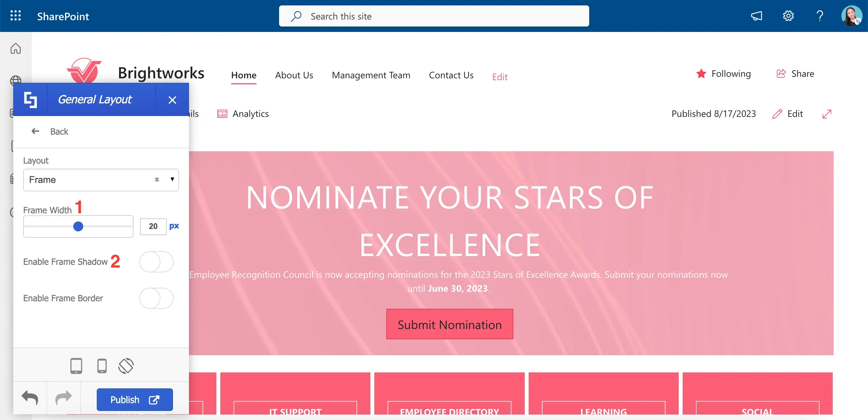
Task: Enable the Frame Border toggle
Action: [x=156, y=298]
